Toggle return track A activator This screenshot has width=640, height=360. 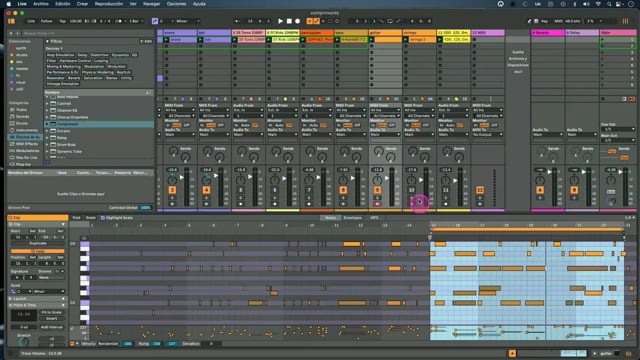540,190
